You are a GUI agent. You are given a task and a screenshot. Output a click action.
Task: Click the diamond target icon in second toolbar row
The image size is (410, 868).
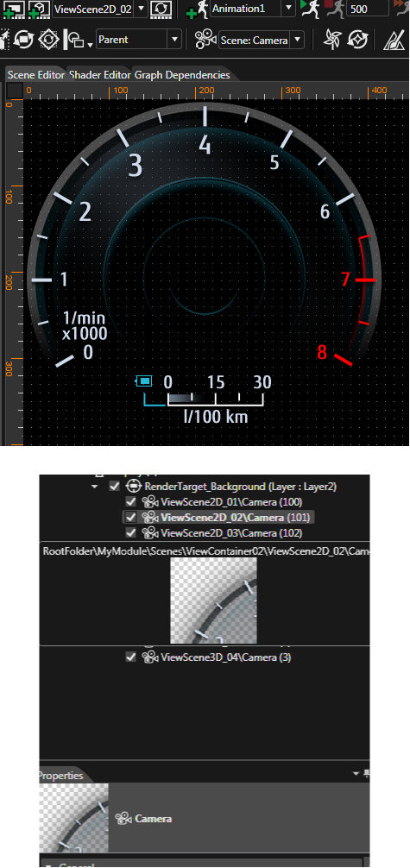[48, 40]
